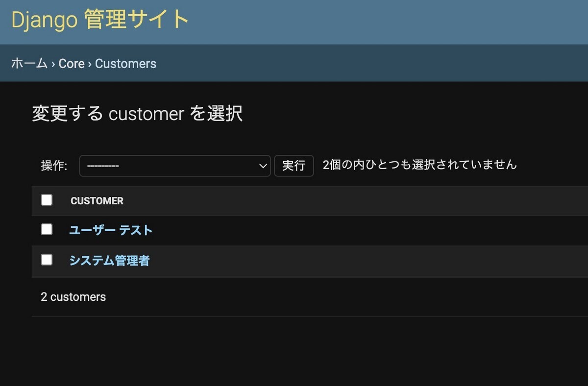Open customer ユーザー テスト
The image size is (588, 386).
tap(111, 230)
